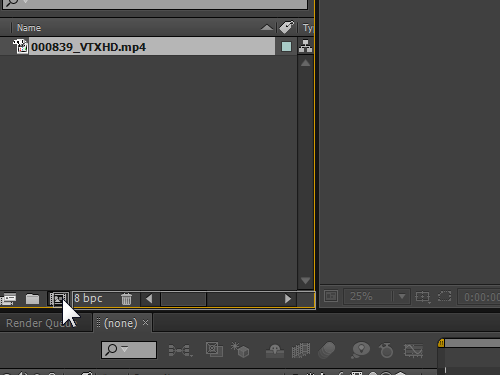
Task: Open the project flowchart view icon
Action: [x=305, y=46]
